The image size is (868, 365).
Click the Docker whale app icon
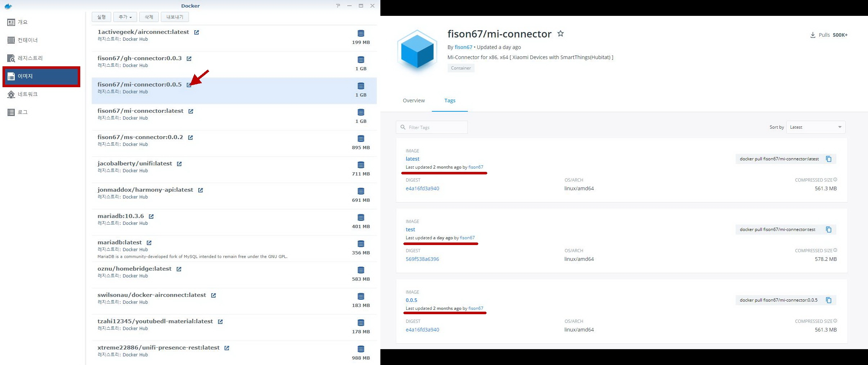8,6
